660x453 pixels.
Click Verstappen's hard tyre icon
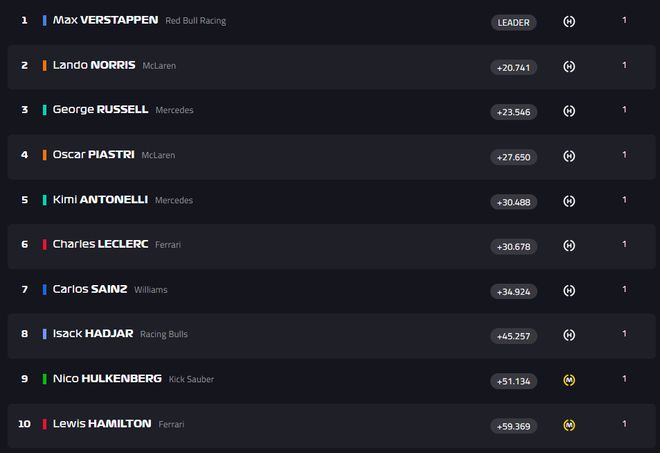(x=569, y=21)
